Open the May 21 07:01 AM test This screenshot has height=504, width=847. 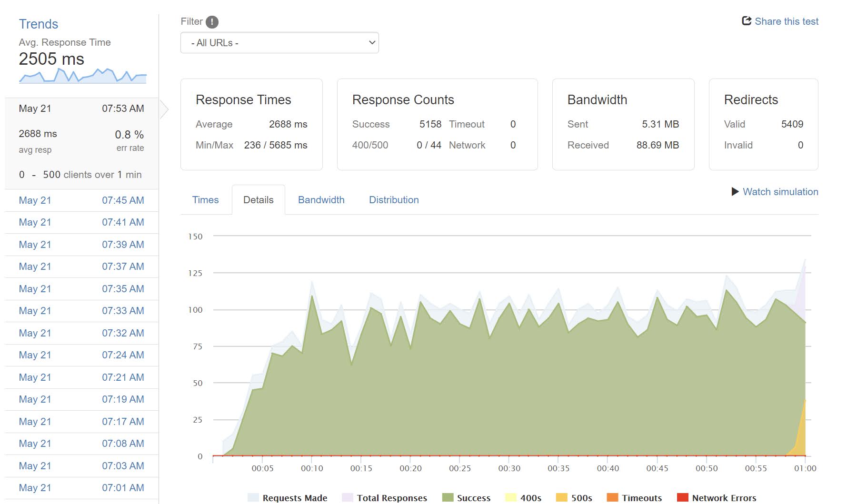point(81,488)
